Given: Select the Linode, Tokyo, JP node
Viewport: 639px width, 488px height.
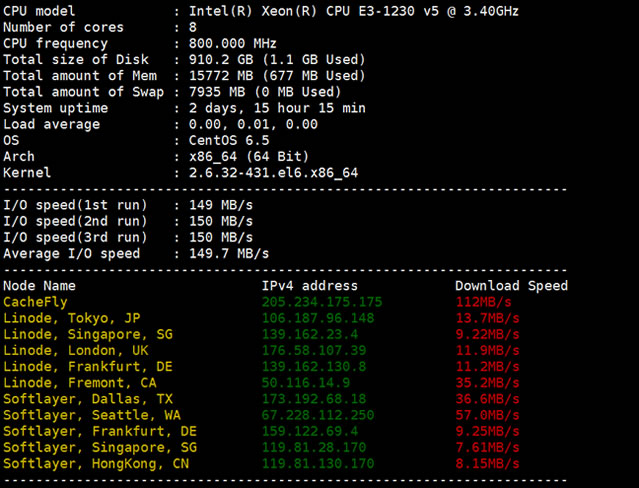Looking at the screenshot, I should click(72, 318).
